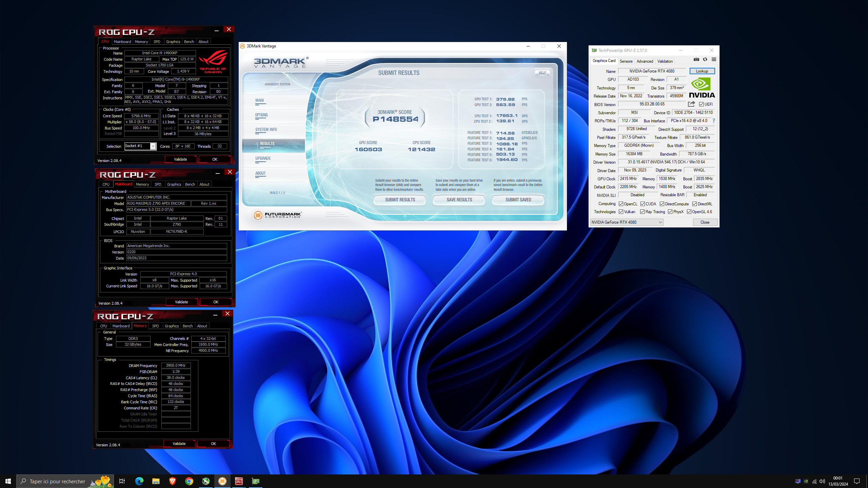Open the GPU-Z hamburger menu

(714, 59)
